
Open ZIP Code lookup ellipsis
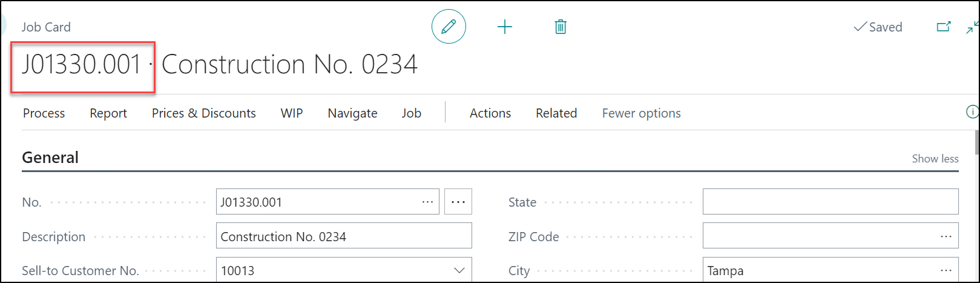[946, 236]
